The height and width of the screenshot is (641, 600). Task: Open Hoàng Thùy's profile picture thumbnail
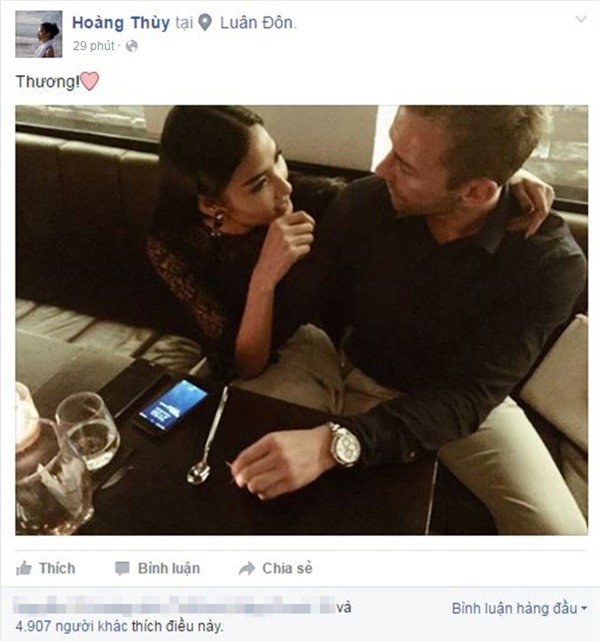(39, 34)
